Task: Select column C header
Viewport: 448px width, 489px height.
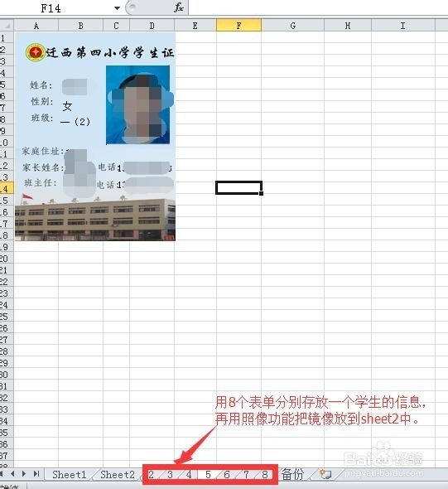Action: tap(116, 26)
